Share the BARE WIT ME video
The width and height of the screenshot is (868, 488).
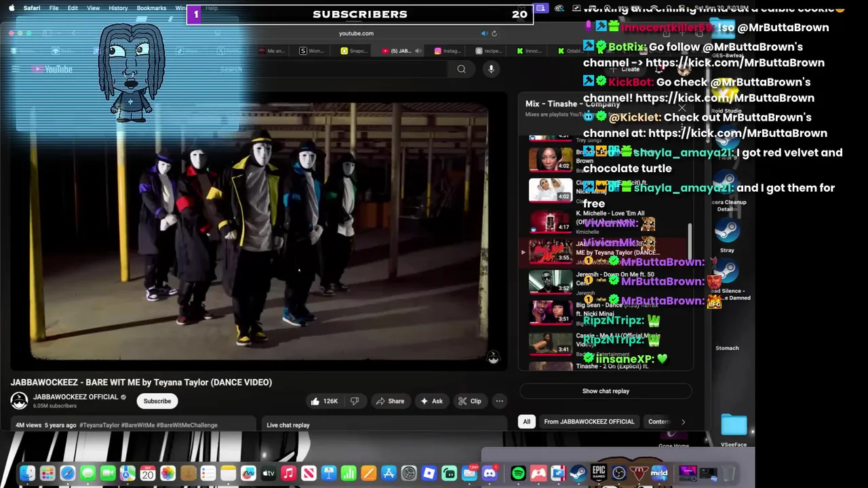coord(390,401)
